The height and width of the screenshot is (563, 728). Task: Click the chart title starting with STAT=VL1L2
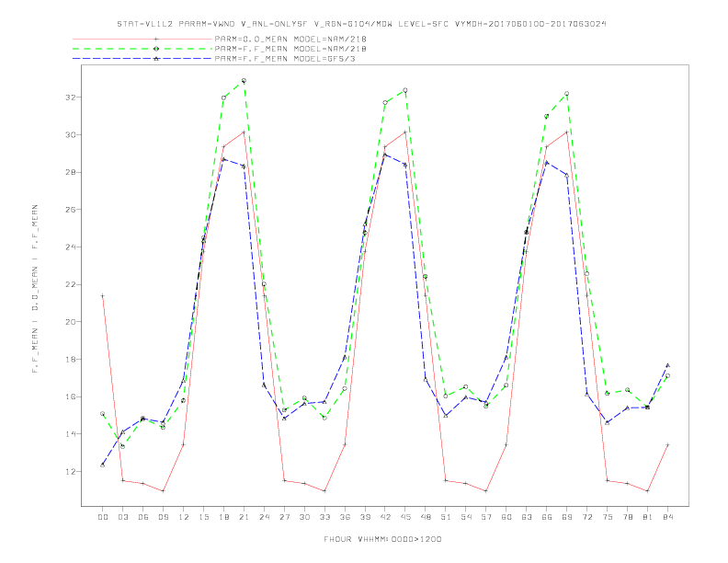point(361,24)
